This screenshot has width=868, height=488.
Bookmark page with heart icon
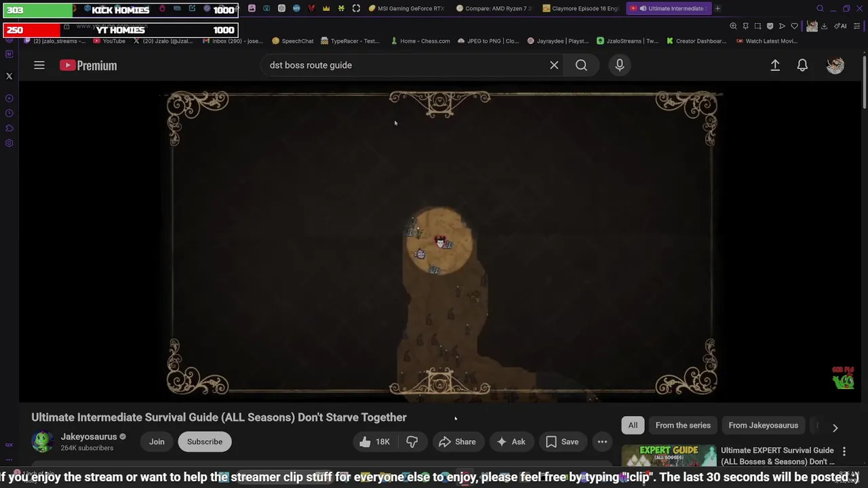pyautogui.click(x=794, y=26)
